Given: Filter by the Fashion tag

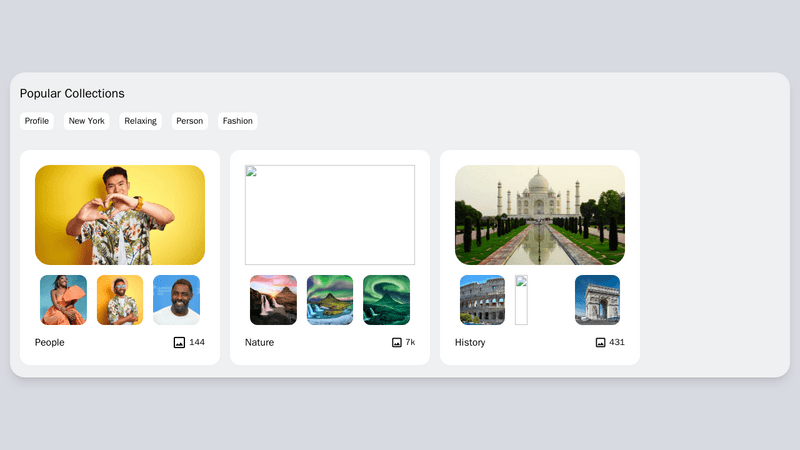Looking at the screenshot, I should tap(238, 121).
